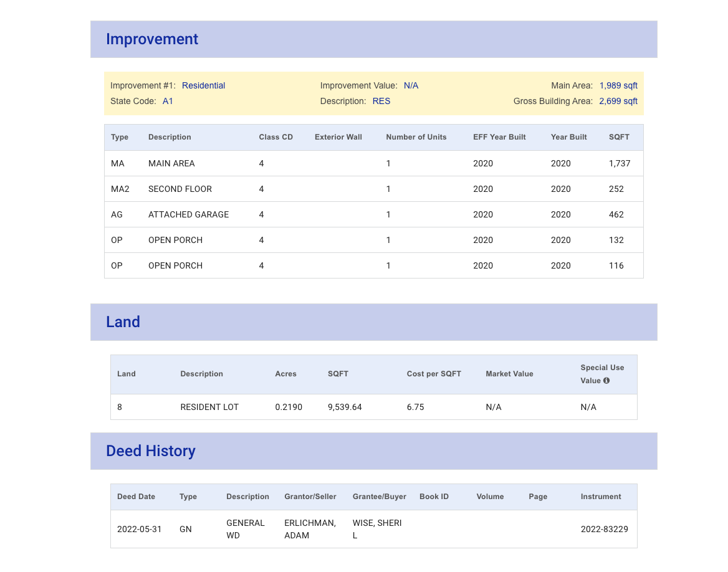Click the land number 8 cell
The image size is (728, 572).
(119, 407)
